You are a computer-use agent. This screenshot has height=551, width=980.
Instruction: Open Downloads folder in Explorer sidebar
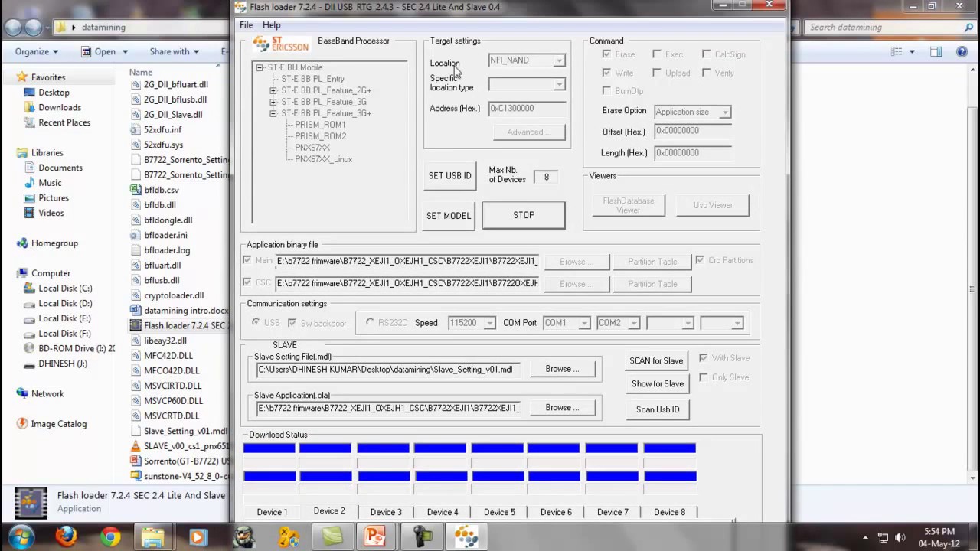pos(60,108)
